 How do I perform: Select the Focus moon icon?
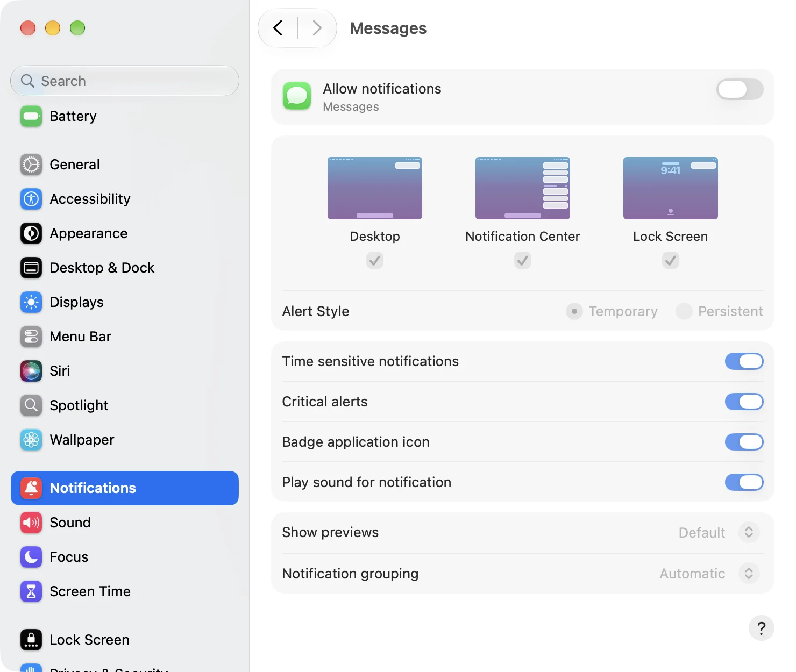(31, 557)
